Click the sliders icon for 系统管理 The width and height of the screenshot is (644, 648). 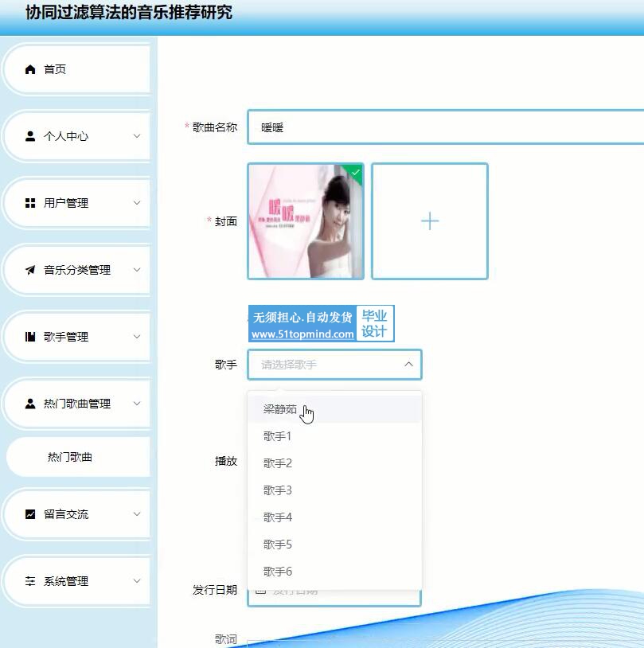click(30, 581)
